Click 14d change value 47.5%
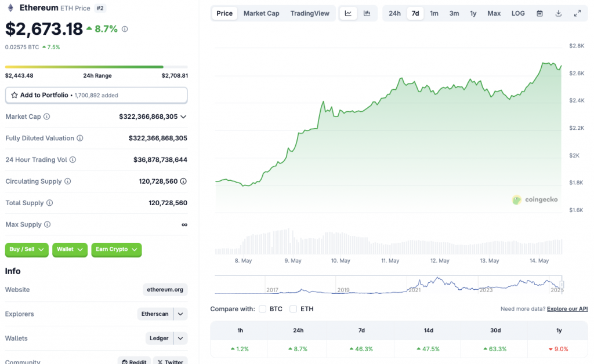Screen dimensions: 594x364 tap(428, 349)
